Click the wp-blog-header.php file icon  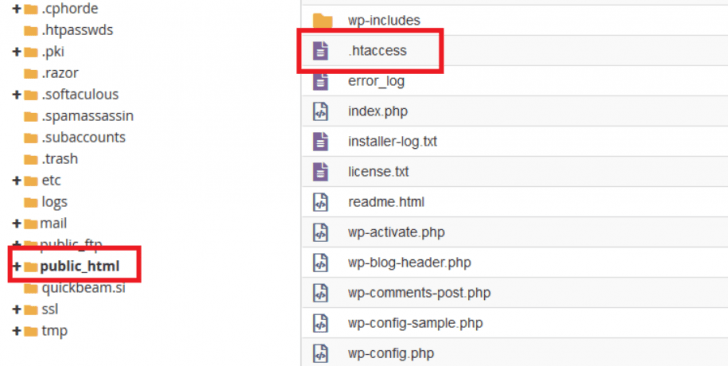(x=320, y=262)
